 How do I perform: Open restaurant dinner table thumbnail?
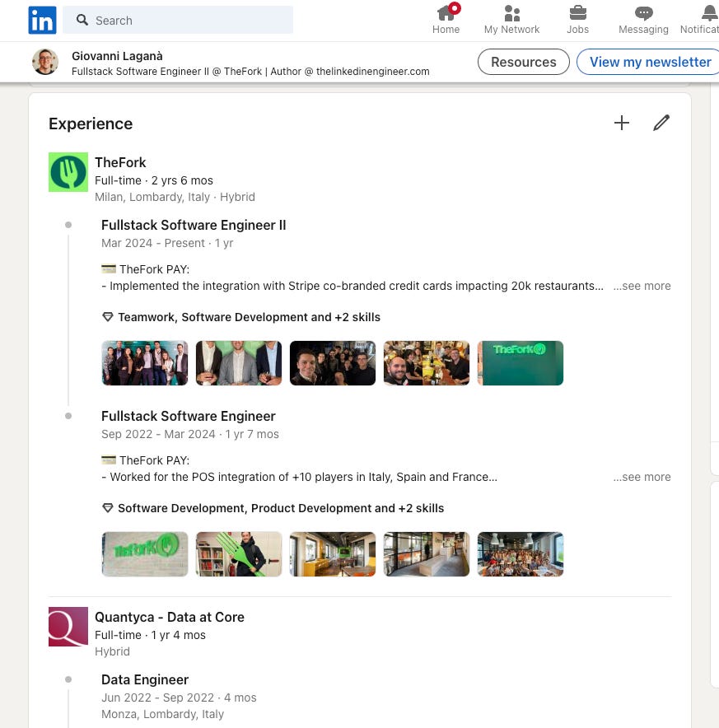coord(427,363)
